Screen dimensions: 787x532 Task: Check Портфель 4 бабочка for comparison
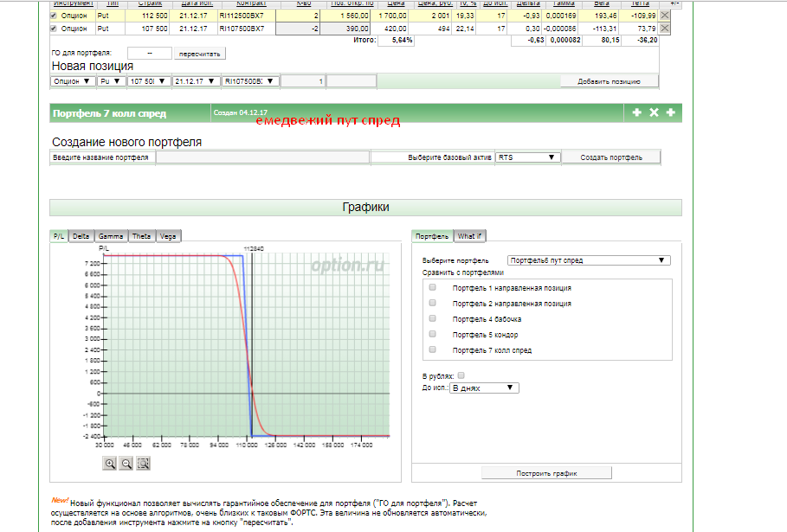[432, 319]
